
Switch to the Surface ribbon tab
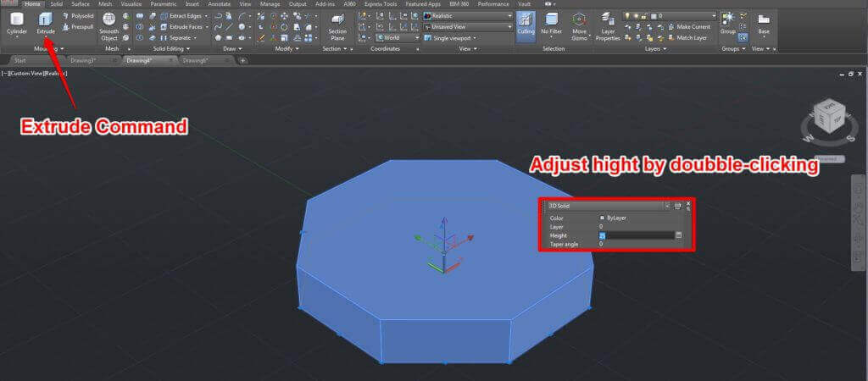(81, 4)
